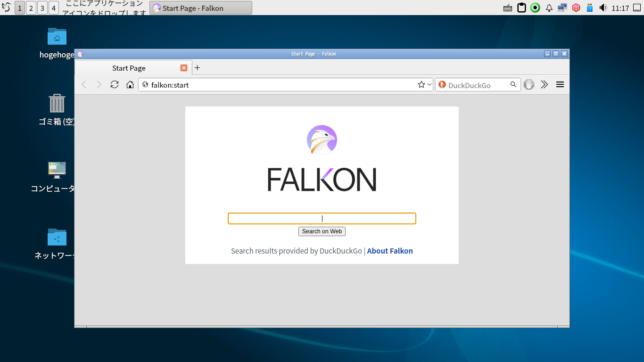Select the コンピュータ desktop icon
This screenshot has height=362, width=644.
pos(53,177)
